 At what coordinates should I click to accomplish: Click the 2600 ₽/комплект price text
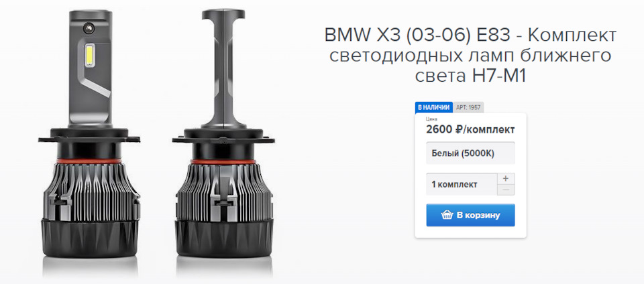pyautogui.click(x=471, y=130)
